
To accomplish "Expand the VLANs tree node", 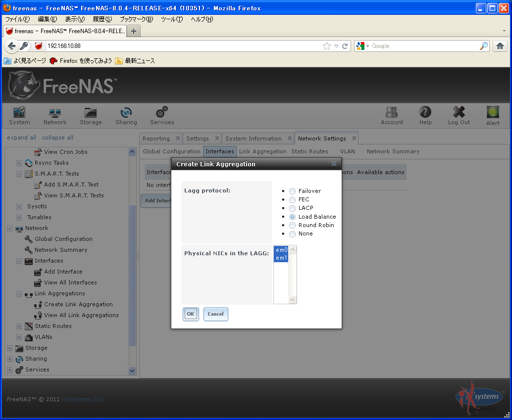I will pos(19,337).
